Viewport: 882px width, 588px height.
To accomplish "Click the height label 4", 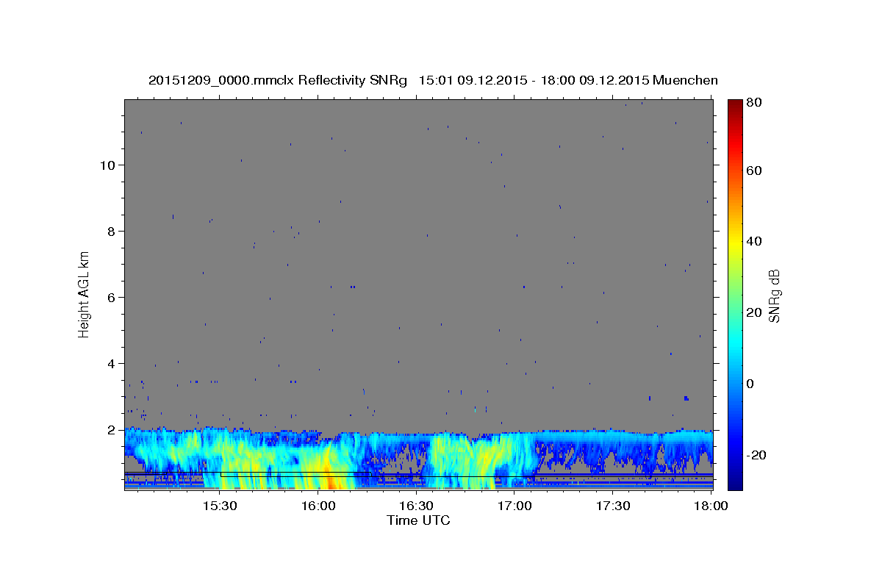I will [x=112, y=363].
